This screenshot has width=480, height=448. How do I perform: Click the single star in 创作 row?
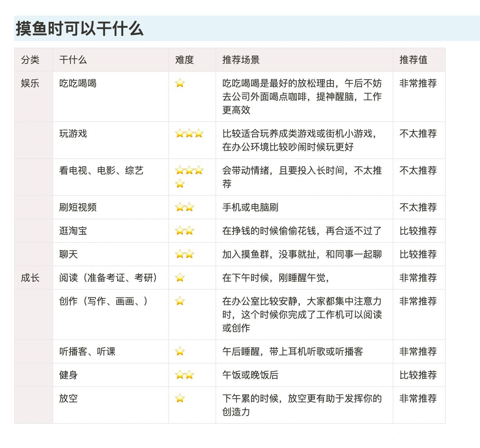180,301
